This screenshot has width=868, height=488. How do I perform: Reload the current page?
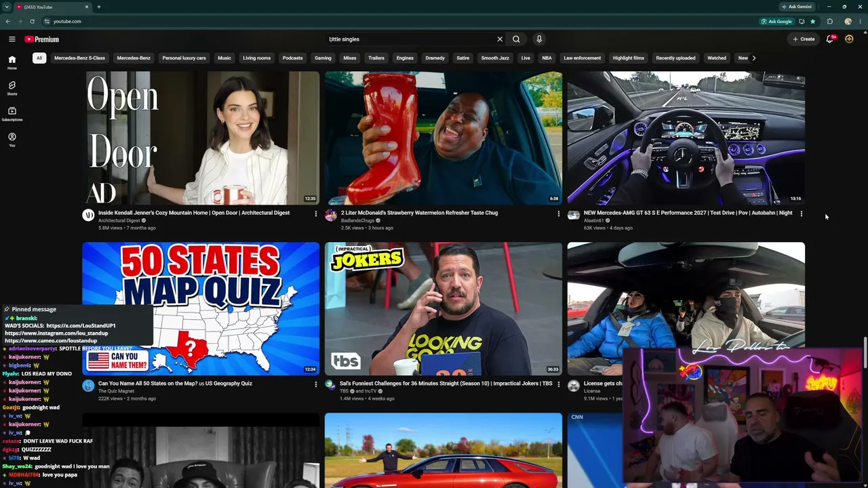pos(32,21)
